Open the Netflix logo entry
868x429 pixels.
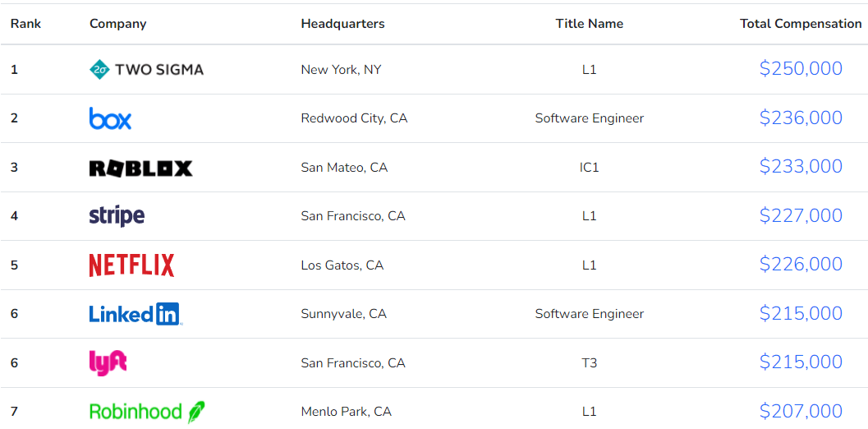coord(131,265)
